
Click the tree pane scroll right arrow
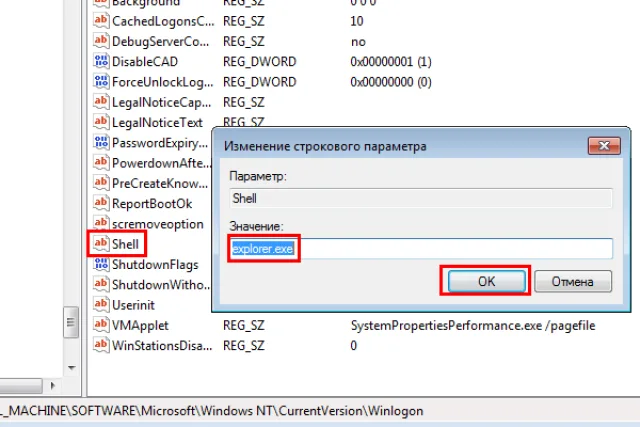point(52,385)
